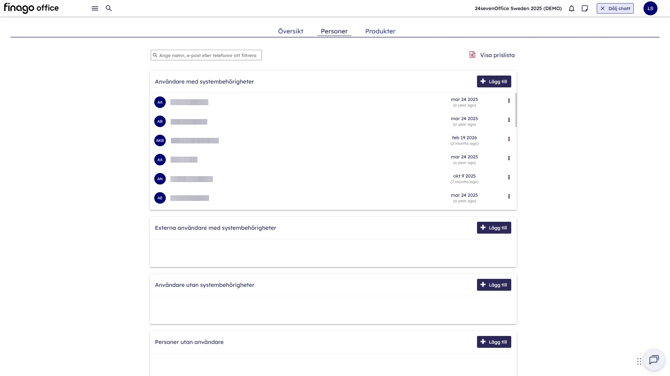Viewport: 670px width, 376px height.
Task: Click the blurred name next to AE avatar
Action: tap(190, 198)
